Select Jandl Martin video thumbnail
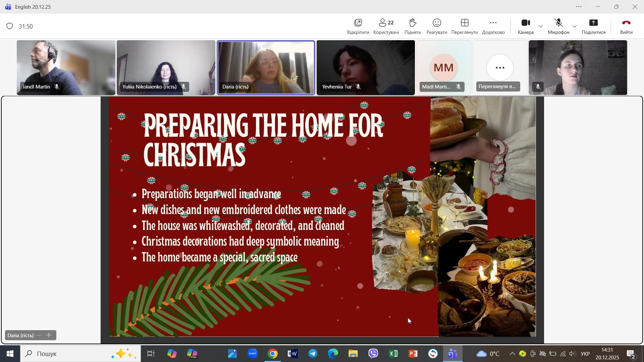 coord(66,67)
